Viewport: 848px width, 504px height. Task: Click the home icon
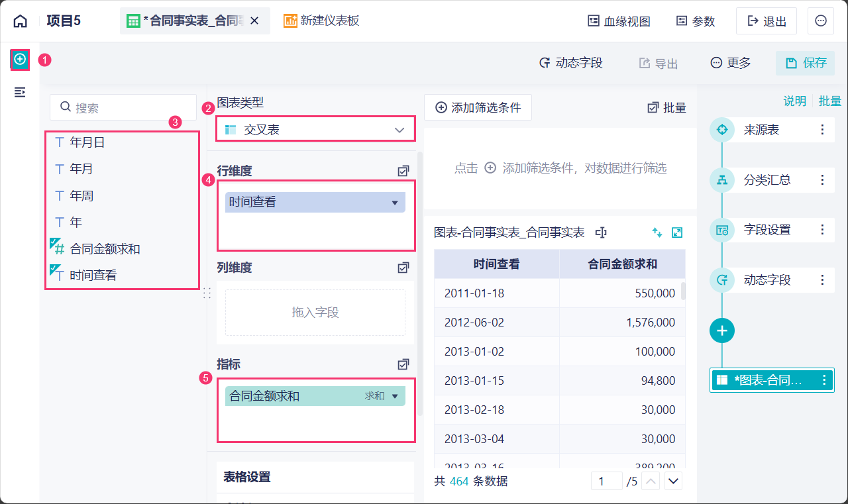click(21, 21)
